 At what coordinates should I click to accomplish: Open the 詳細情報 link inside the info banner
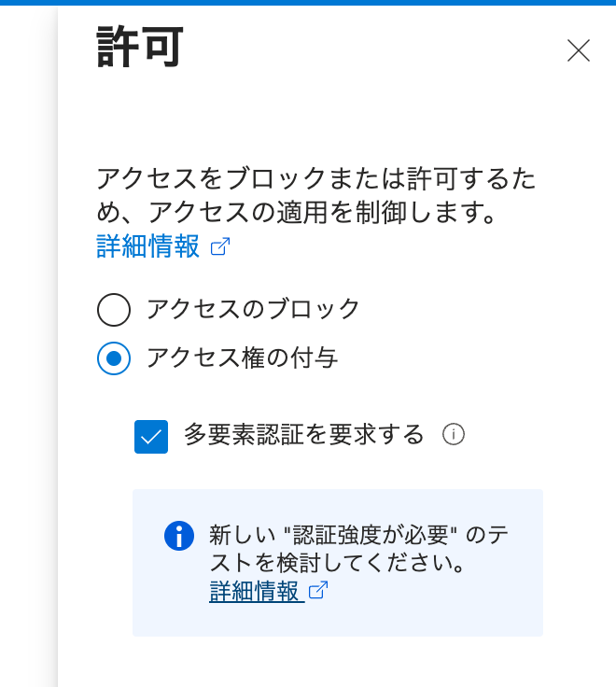[256, 591]
